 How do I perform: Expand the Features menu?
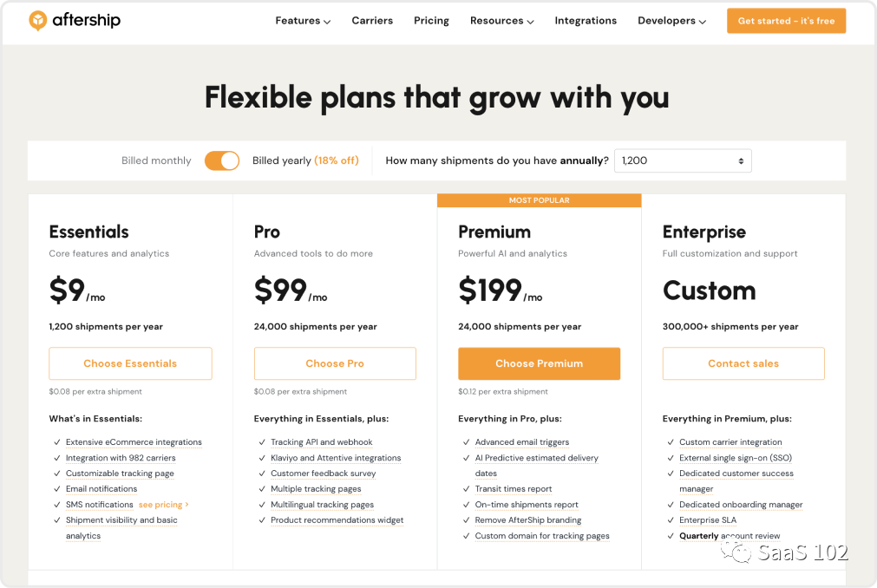pyautogui.click(x=303, y=21)
